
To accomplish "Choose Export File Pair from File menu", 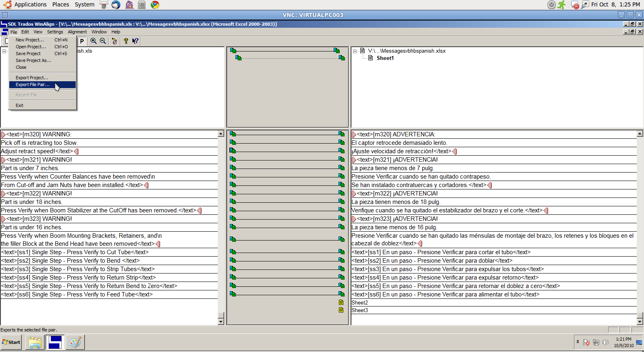I will point(33,84).
